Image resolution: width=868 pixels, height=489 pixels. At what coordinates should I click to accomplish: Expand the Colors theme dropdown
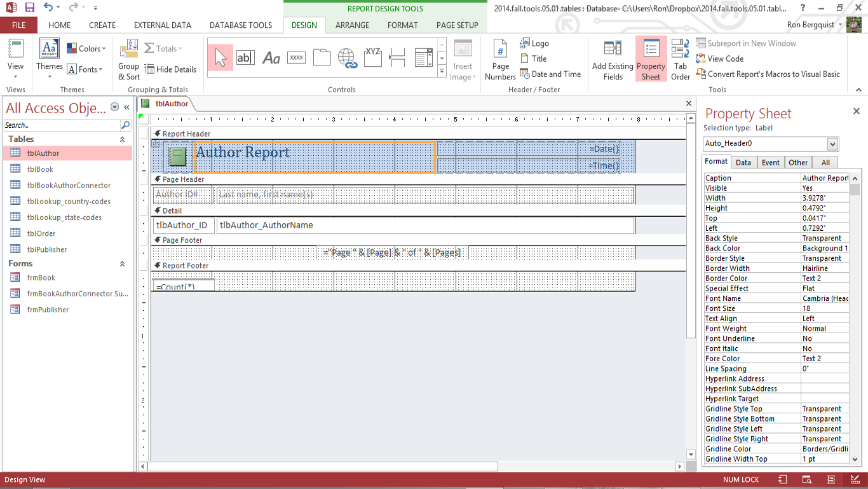(86, 49)
